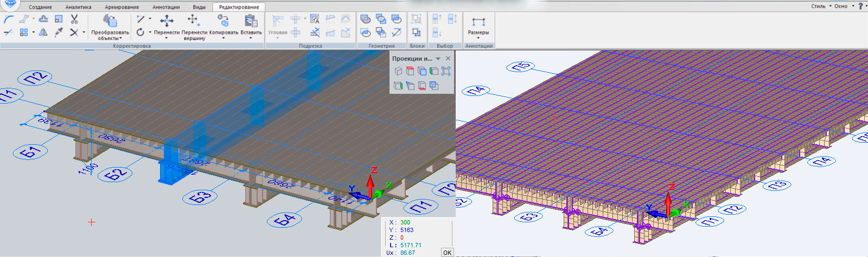Screen dimensions: 868x257
Task: Switch to isometric view cube icon
Action: tap(398, 71)
